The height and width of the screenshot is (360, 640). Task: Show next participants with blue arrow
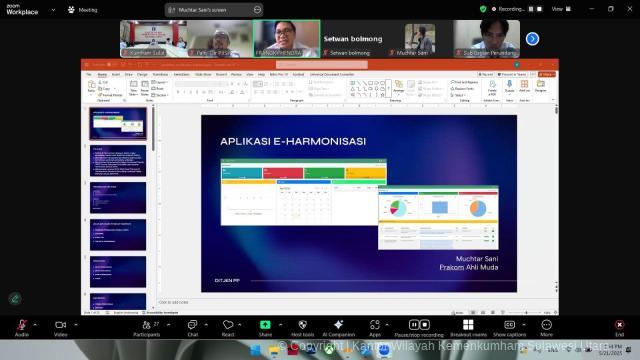pyautogui.click(x=532, y=39)
